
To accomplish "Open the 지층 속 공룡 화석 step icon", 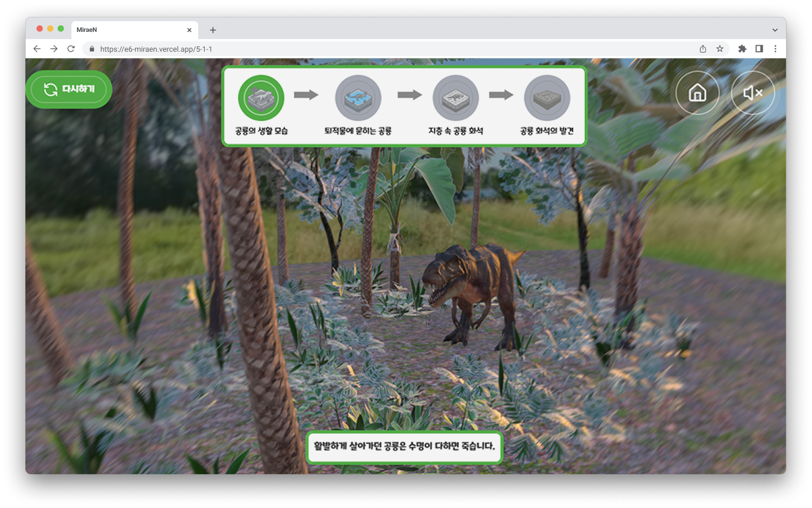I will 455,98.
